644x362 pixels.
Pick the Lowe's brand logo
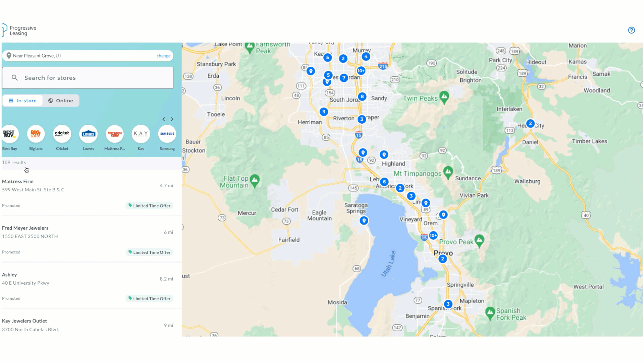89,134
